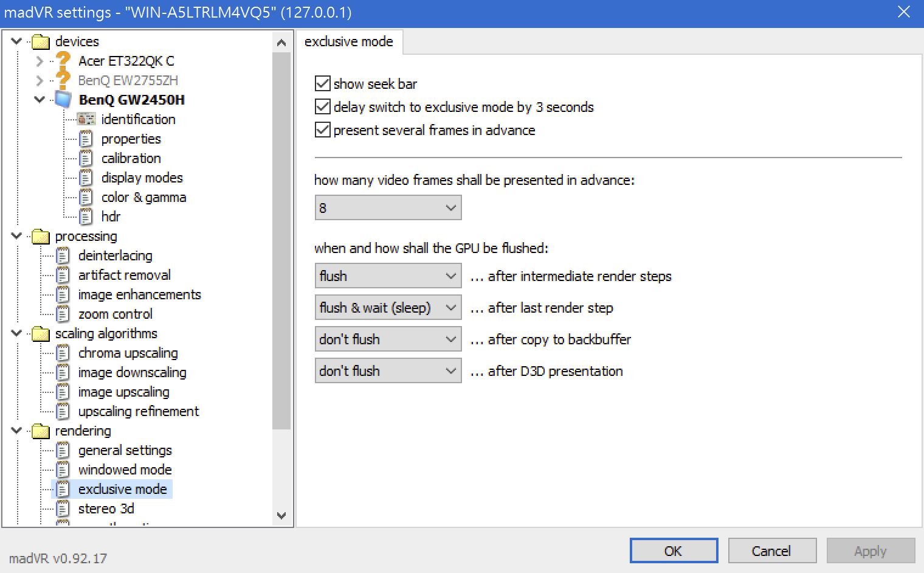Click the identification card icon

tap(86, 119)
